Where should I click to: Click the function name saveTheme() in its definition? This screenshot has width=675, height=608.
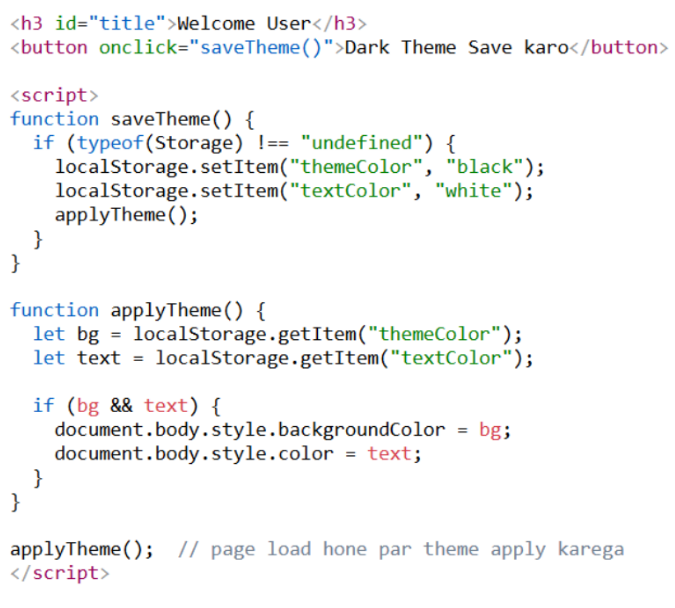coord(171,119)
